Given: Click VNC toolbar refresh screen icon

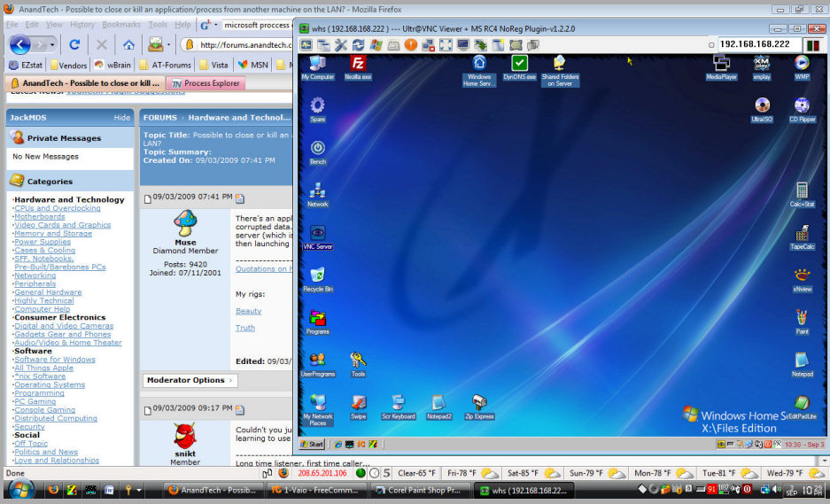Looking at the screenshot, I should (x=359, y=45).
